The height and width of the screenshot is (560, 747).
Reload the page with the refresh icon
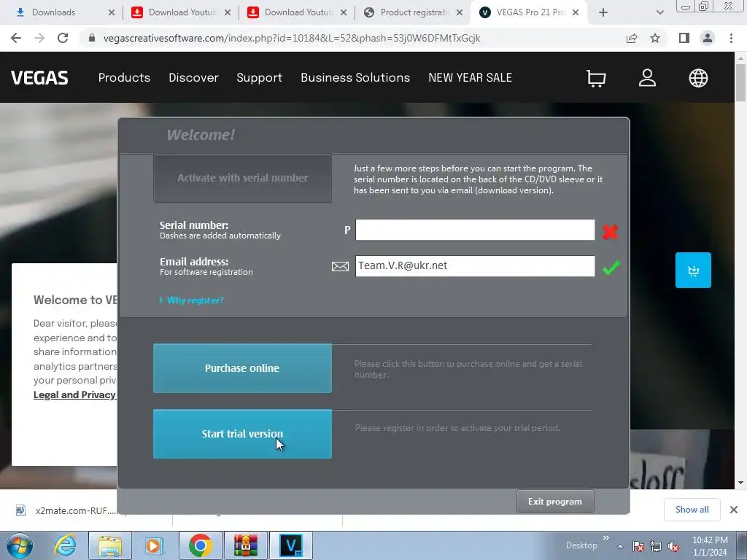point(63,38)
